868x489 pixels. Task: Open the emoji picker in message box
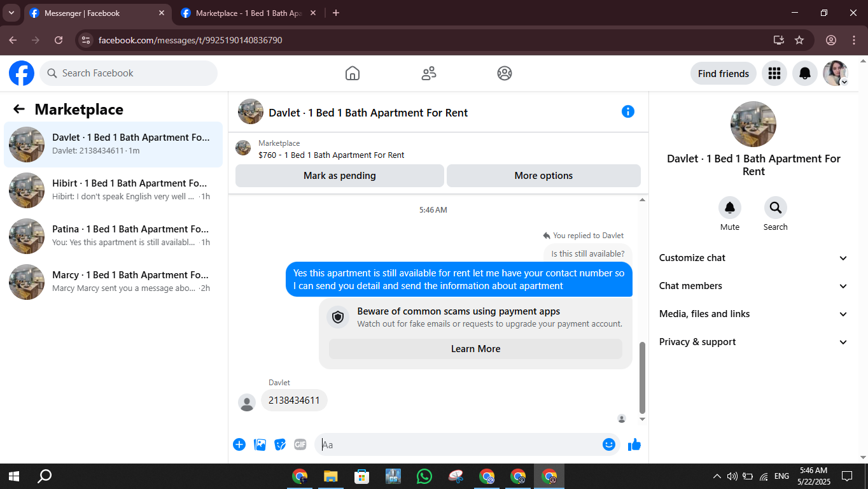(x=609, y=444)
